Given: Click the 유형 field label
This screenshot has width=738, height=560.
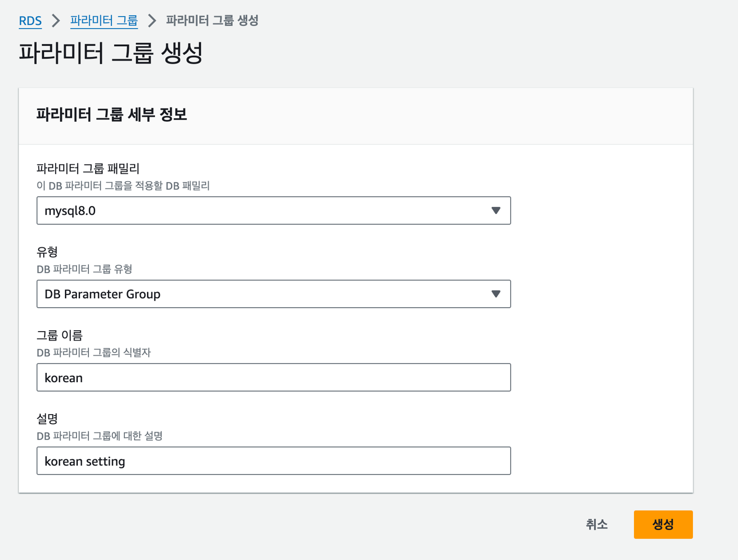Looking at the screenshot, I should point(47,252).
